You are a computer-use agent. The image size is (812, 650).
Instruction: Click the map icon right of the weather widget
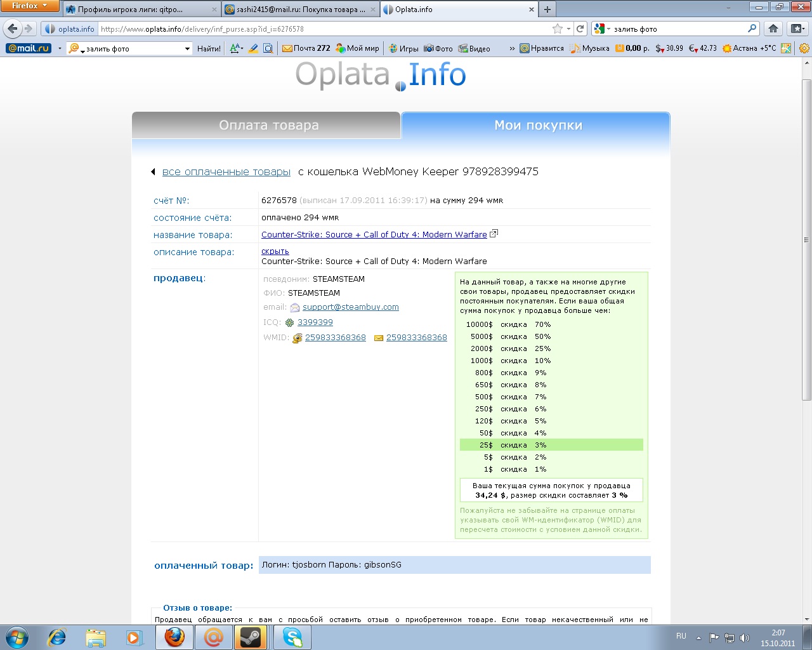(x=786, y=48)
